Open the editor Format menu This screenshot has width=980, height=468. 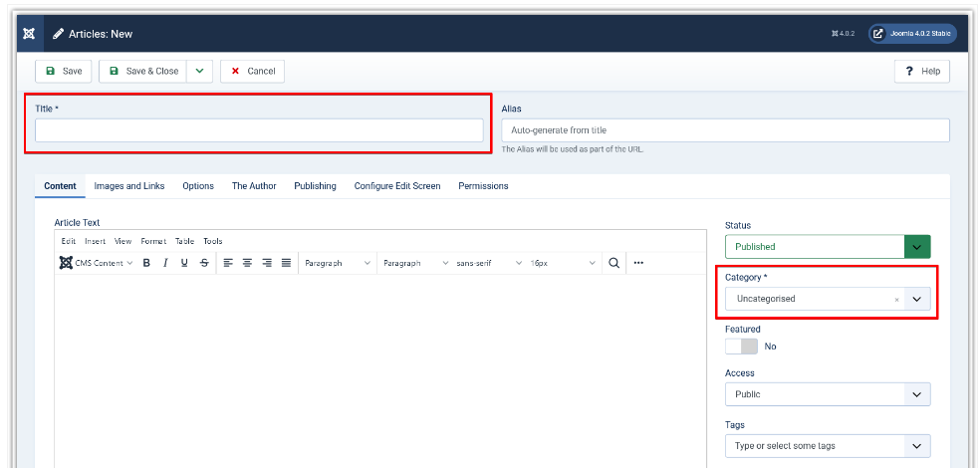click(153, 241)
